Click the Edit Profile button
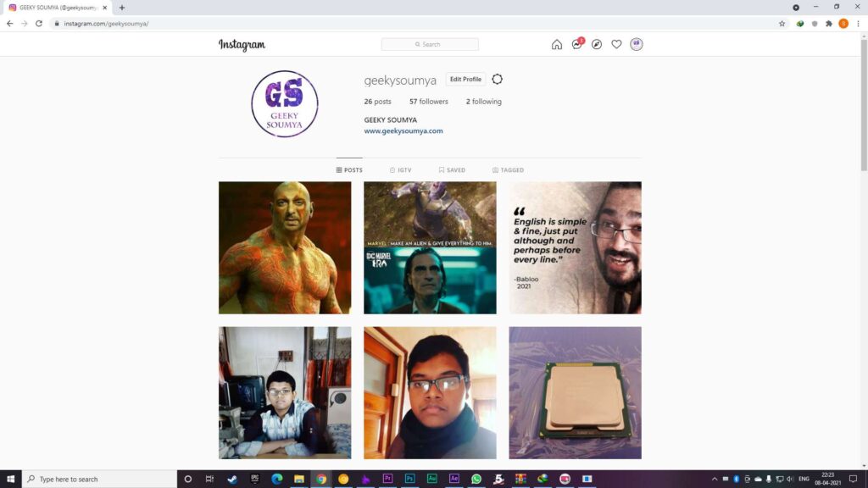Viewport: 868px width, 488px height. pos(465,79)
